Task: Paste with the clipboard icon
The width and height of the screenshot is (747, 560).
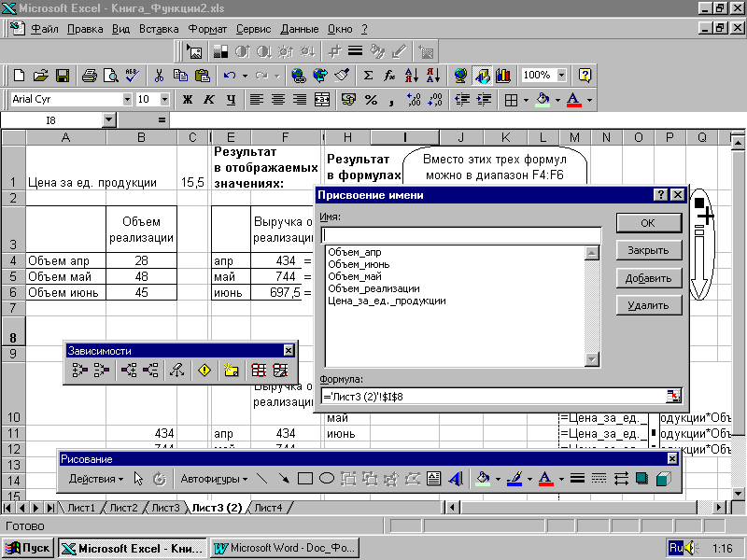Action: click(x=203, y=76)
